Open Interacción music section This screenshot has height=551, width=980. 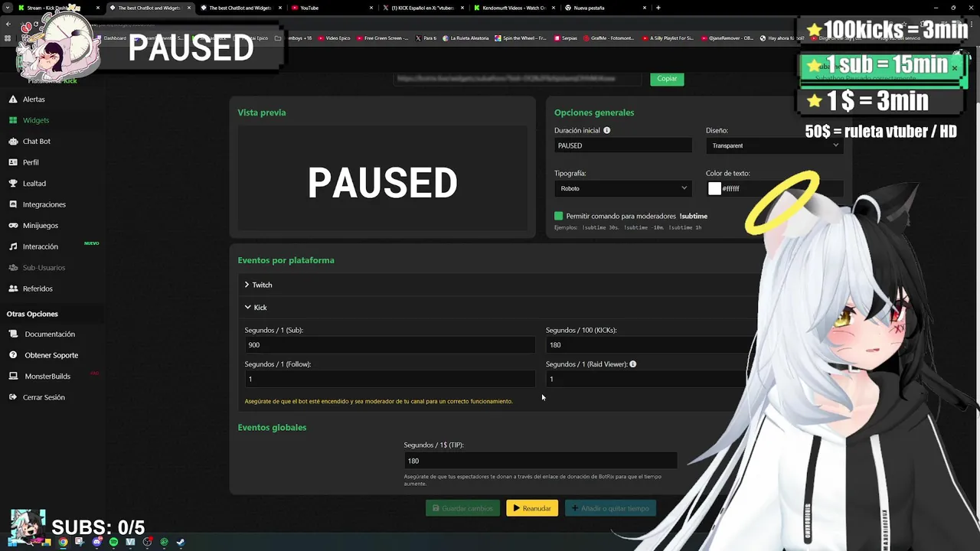click(40, 246)
